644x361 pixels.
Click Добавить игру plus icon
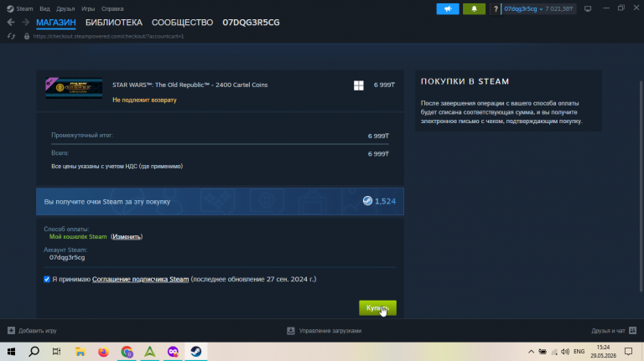(11, 331)
